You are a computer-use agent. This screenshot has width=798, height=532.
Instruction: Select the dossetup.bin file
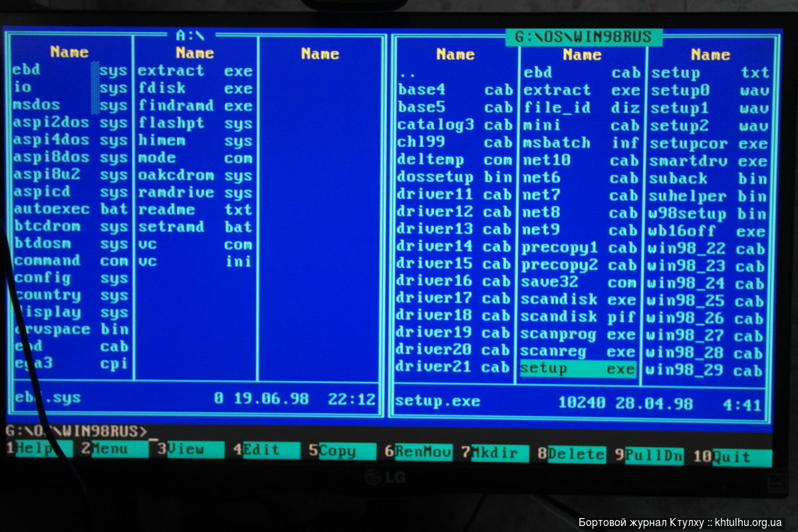[456, 177]
